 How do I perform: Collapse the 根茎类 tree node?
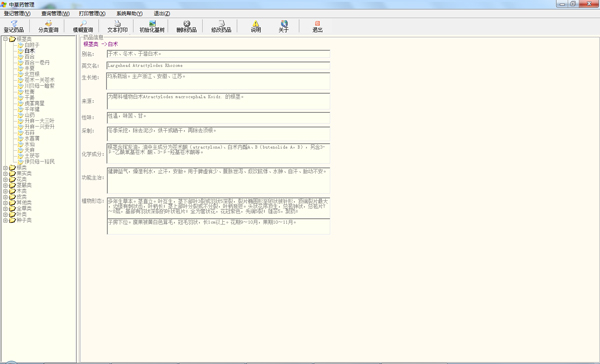pos(5,39)
